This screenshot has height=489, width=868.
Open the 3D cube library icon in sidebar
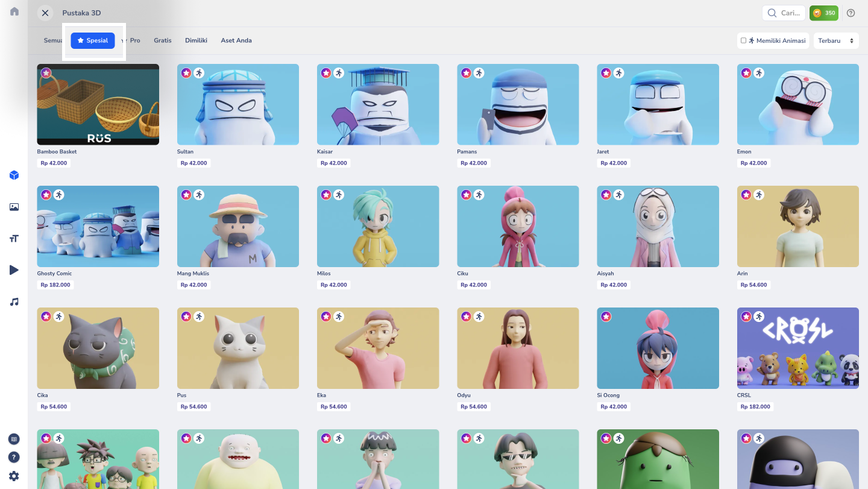(x=14, y=175)
